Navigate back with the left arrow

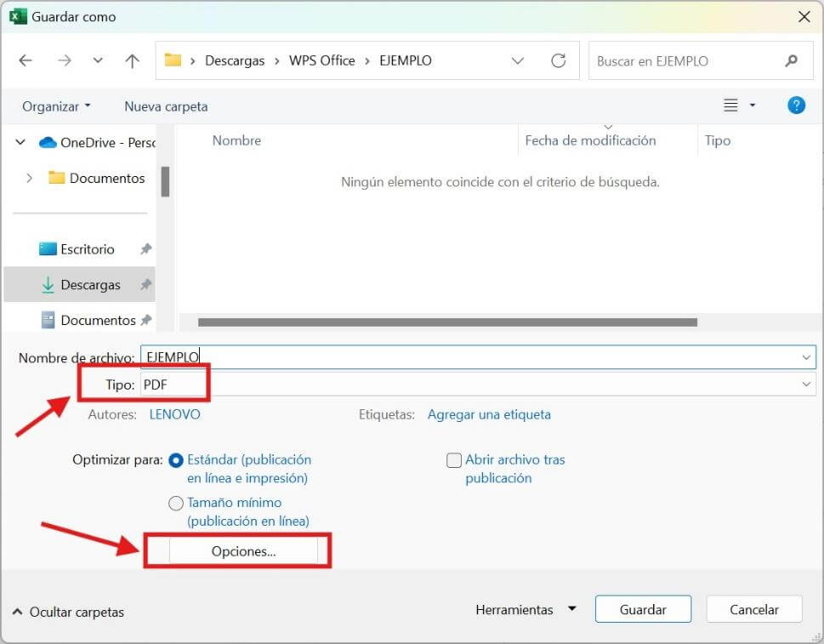point(26,60)
